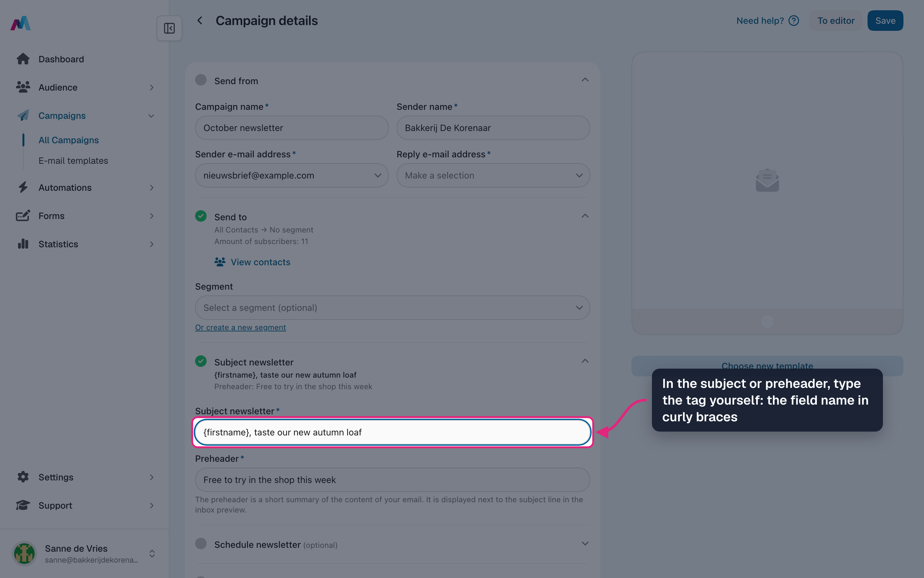The height and width of the screenshot is (578, 924).
Task: Collapse the Campaigns submenu chevron
Action: coord(151,116)
